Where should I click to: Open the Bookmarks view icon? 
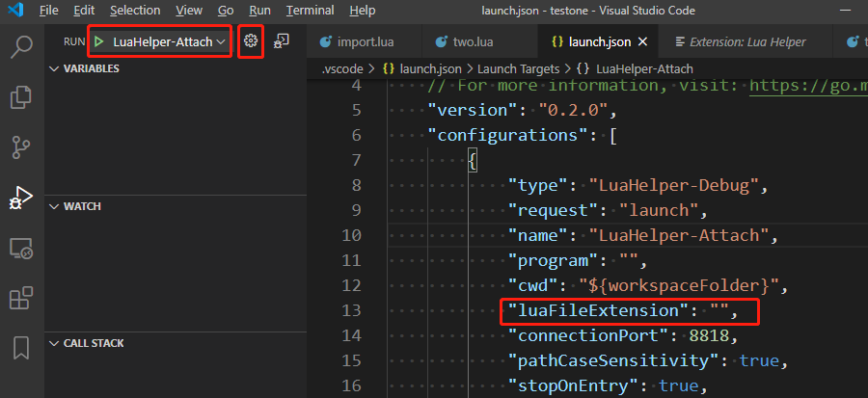(x=21, y=348)
